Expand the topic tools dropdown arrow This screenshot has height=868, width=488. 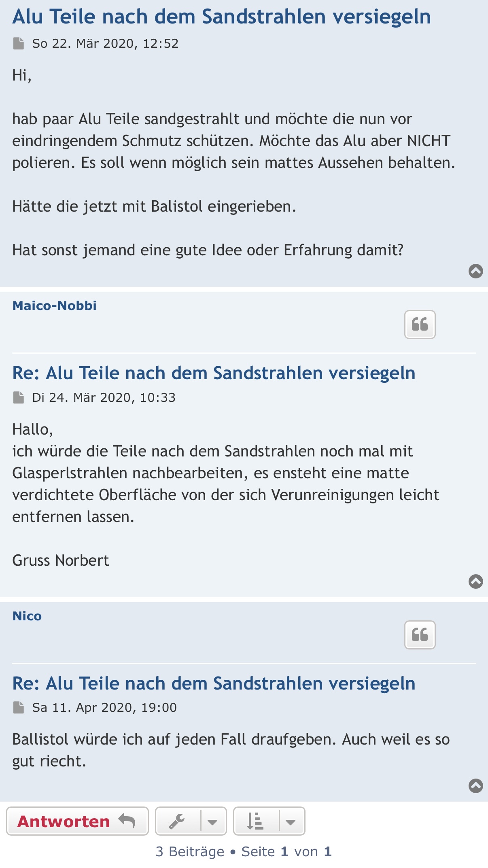(x=212, y=821)
